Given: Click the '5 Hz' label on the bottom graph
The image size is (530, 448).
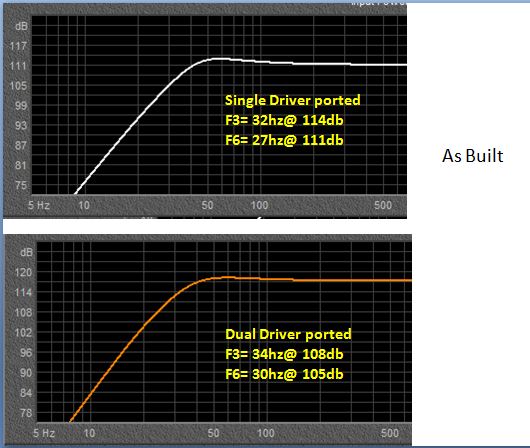Looking at the screenshot, I should [44, 433].
